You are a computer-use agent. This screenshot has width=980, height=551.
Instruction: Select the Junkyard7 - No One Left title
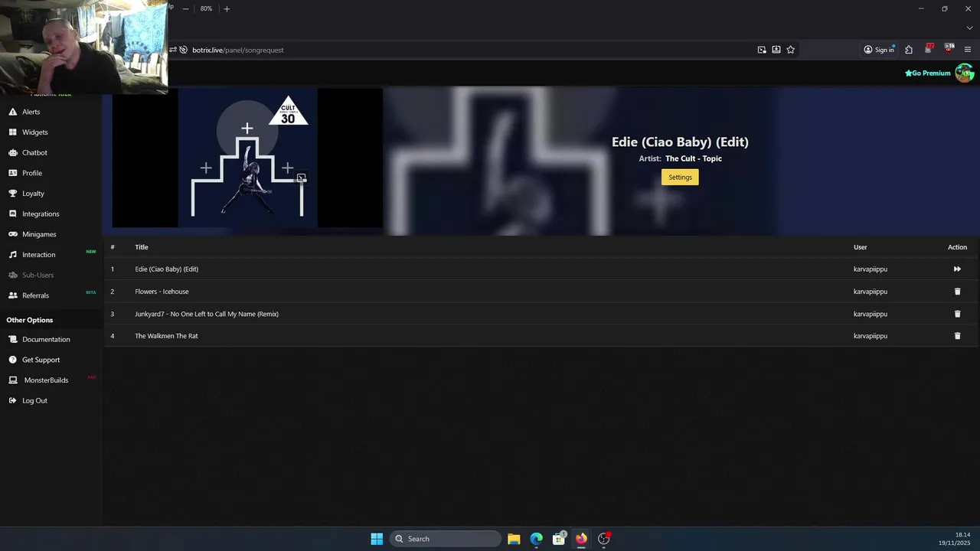[x=207, y=314]
